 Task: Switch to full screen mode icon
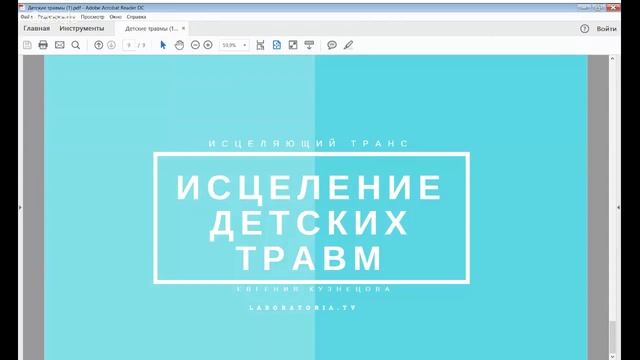tap(293, 45)
